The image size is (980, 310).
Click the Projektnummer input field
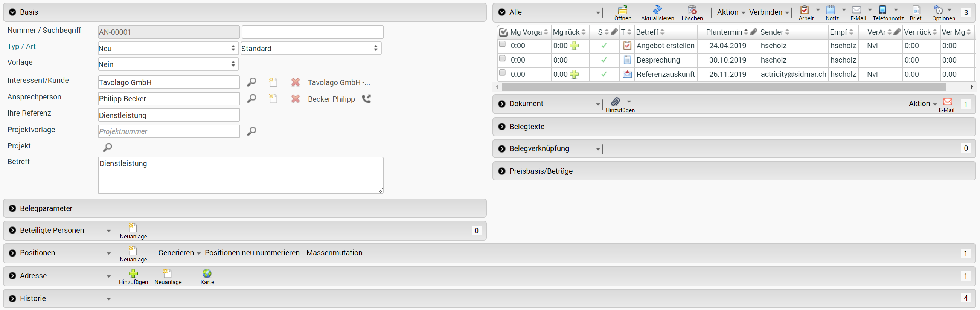169,131
